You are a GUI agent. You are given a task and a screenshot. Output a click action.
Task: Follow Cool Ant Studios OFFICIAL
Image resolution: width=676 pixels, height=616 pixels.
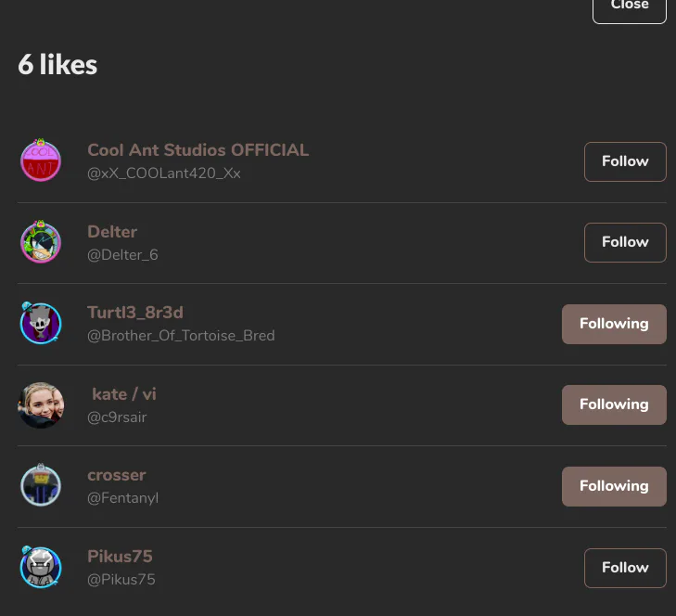(625, 161)
